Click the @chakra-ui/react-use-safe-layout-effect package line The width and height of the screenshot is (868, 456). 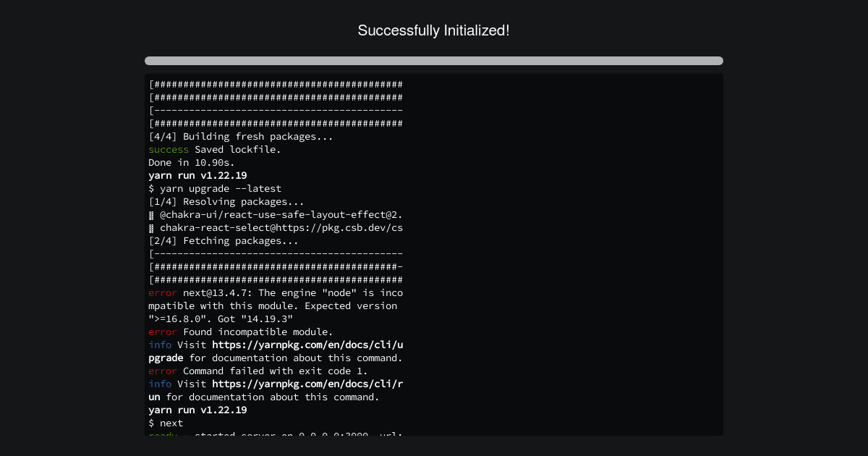(276, 215)
